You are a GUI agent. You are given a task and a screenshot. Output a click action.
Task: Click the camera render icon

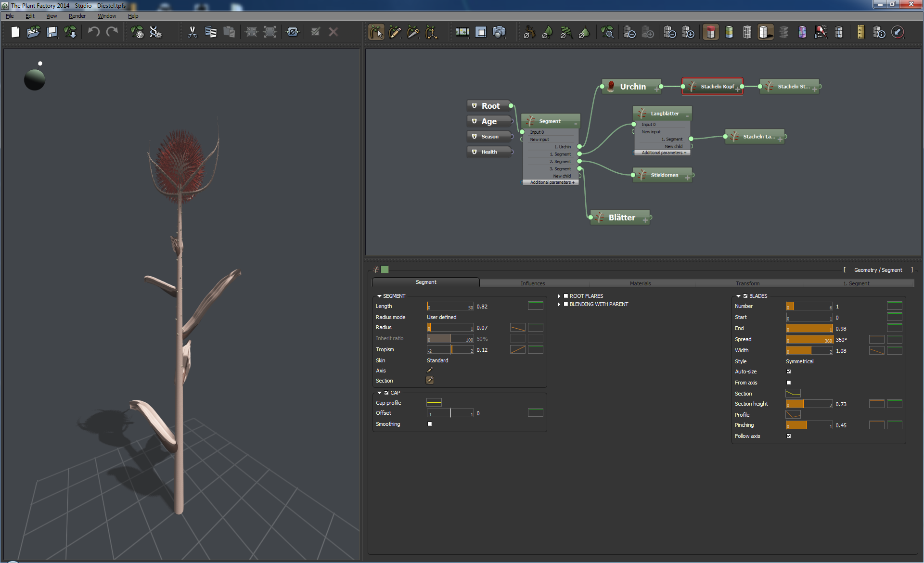pos(500,32)
